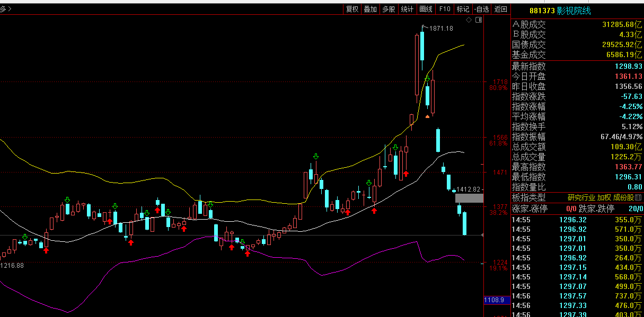Image resolution: width=644 pixels, height=317 pixels.
Task: Click the 平均涨幅 value -4.22%
Action: coord(631,117)
